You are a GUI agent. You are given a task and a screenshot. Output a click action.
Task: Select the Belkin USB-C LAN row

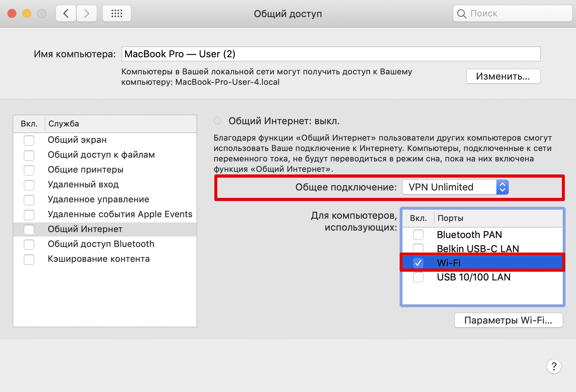(x=478, y=248)
